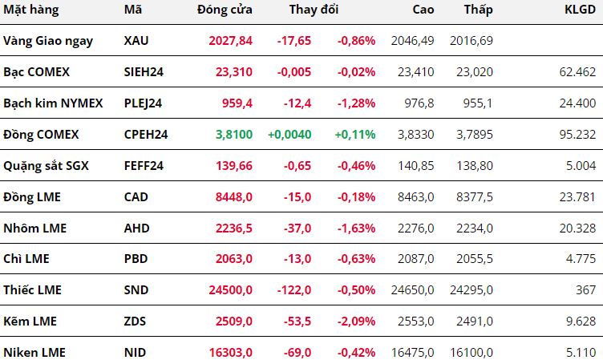
Task: Open the Bạc COMEX commodity link
Action: tap(36, 71)
